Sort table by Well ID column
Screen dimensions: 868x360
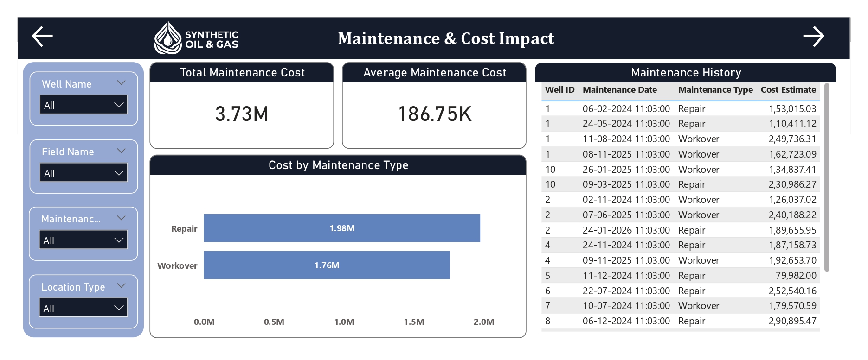click(559, 90)
